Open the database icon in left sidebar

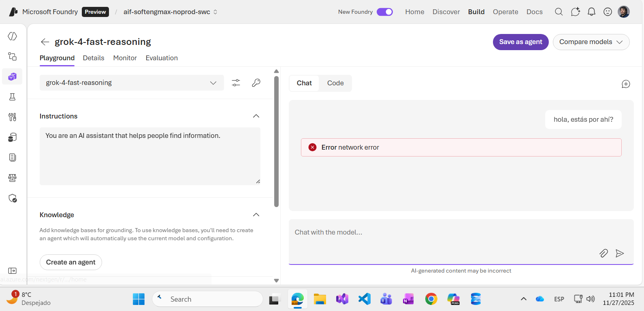click(13, 137)
